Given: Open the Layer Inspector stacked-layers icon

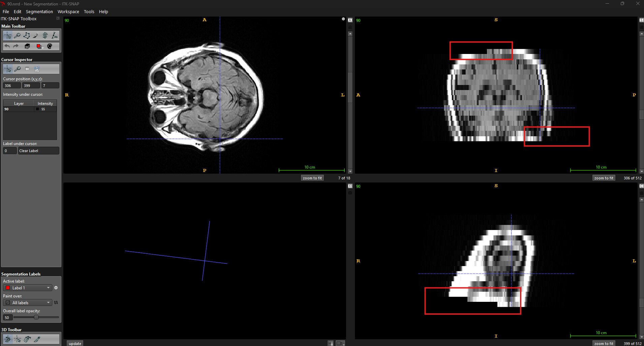Looking at the screenshot, I should coord(27,46).
